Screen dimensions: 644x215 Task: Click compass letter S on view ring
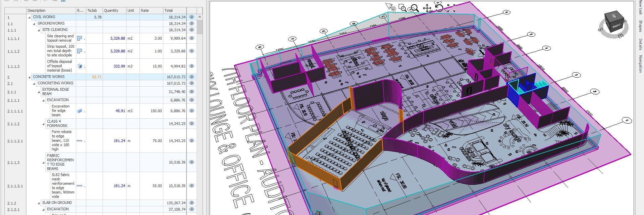pyautogui.click(x=600, y=29)
